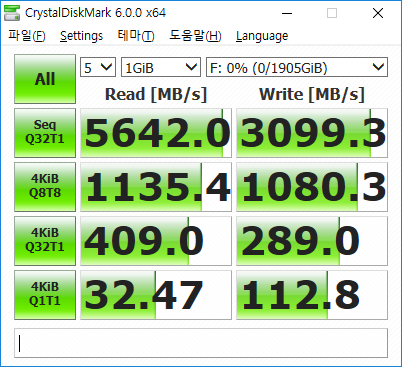Expand the 1GiB test size dropdown
The height and width of the screenshot is (368, 403).
point(161,67)
